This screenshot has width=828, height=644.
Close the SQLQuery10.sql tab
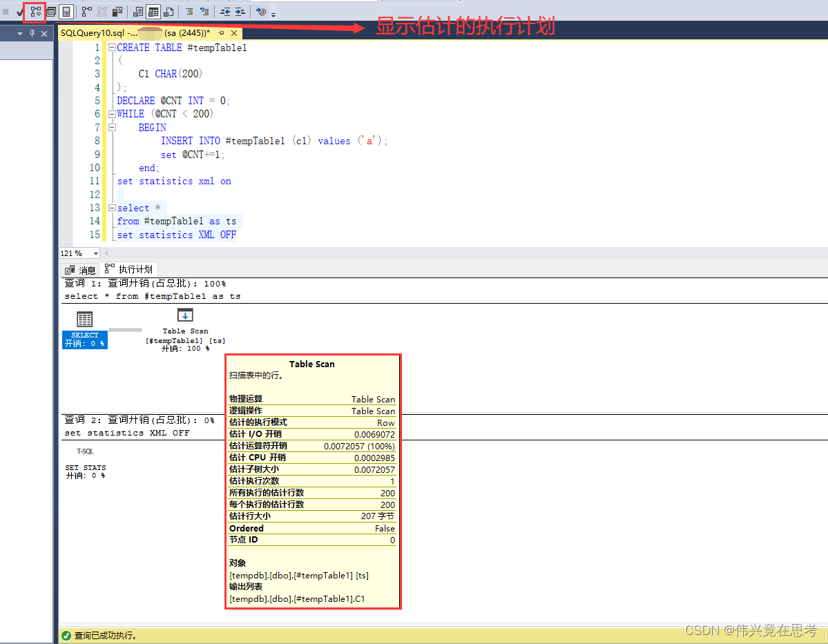(x=234, y=32)
